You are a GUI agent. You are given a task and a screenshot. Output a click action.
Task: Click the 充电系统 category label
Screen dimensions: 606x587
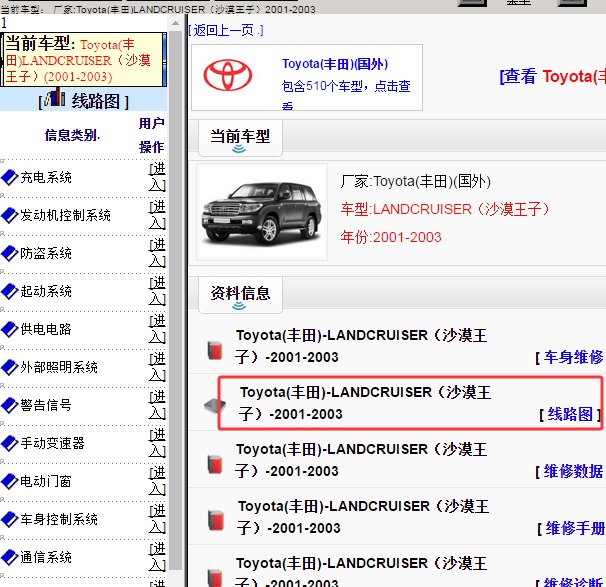coord(46,177)
